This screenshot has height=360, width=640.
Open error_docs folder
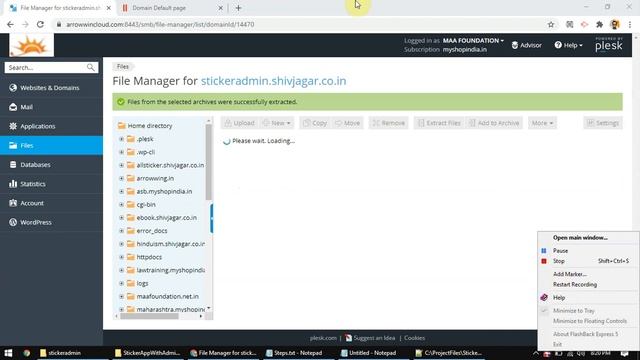pos(151,231)
